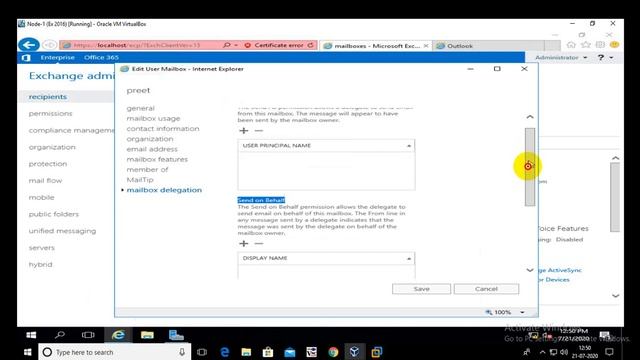Open the zoom 100% dropdown arrow
The width and height of the screenshot is (640, 360).
click(x=522, y=312)
